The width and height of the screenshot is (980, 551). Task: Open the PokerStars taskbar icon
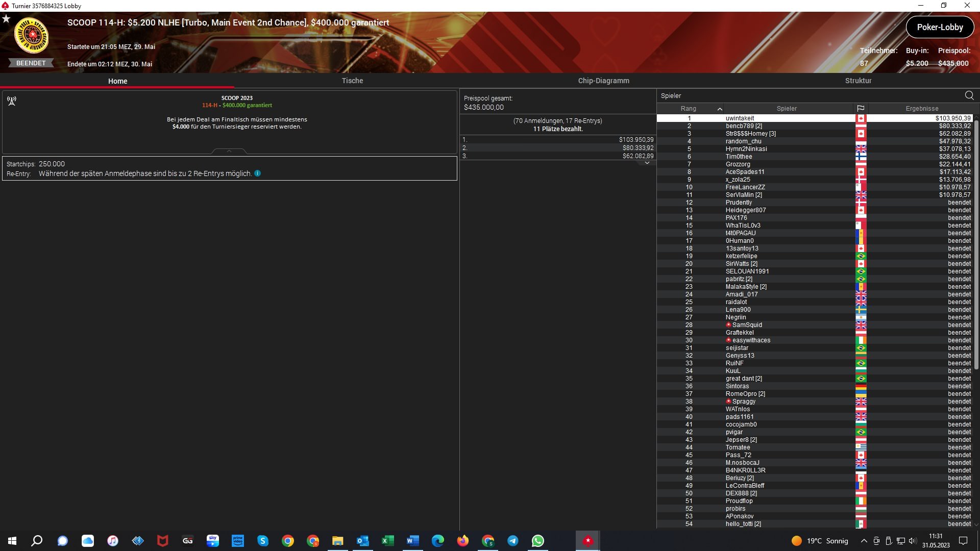(588, 541)
